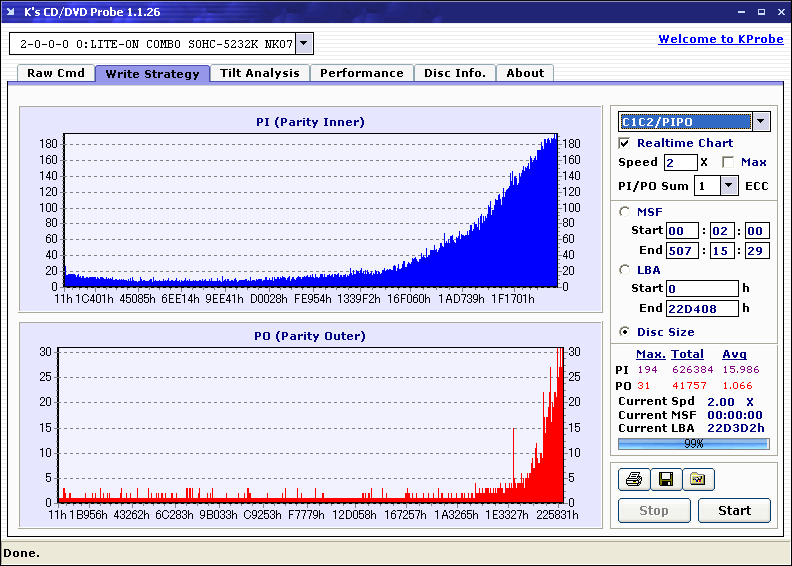Click the PO Max value 31

[x=644, y=386]
